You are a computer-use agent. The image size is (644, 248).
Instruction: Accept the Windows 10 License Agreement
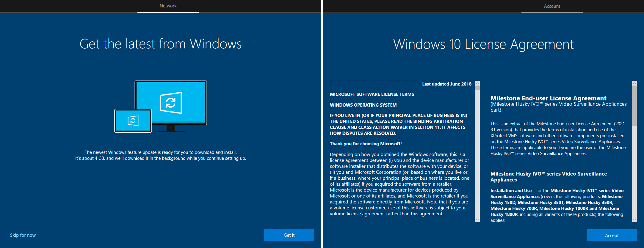pos(612,236)
